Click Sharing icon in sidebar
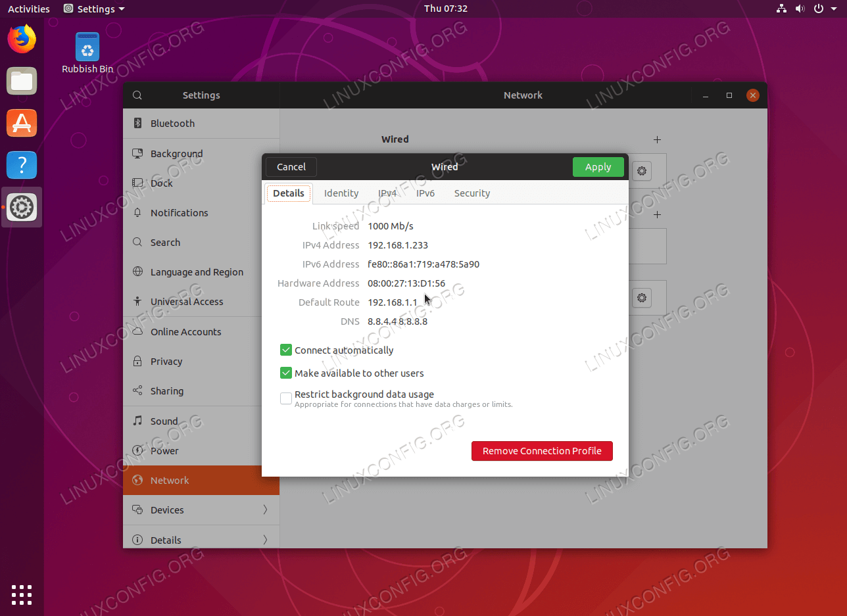Screen dimensions: 847x616 (x=137, y=391)
